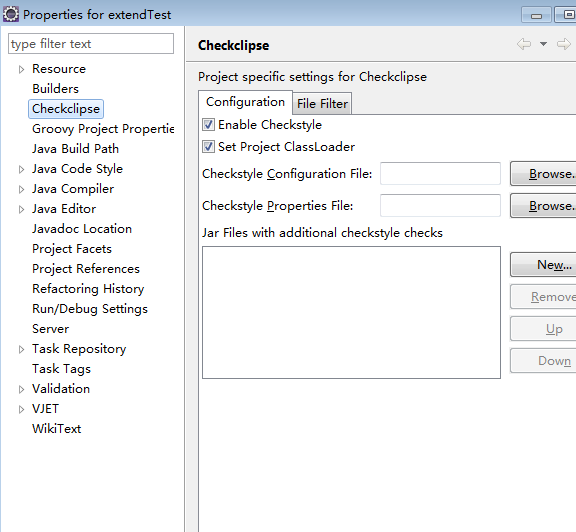Viewport: 576px width, 532px height.
Task: Click the back navigation arrow icon
Action: (x=524, y=44)
